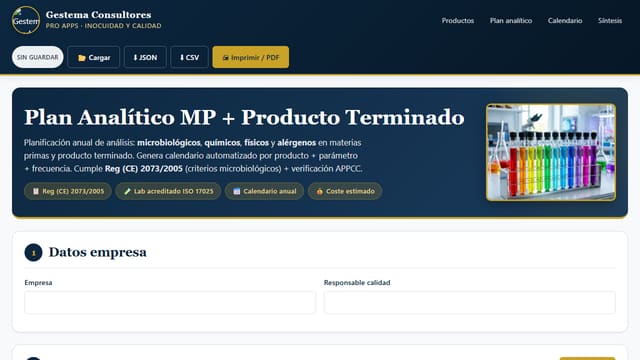Export data with CSV button

coord(189,57)
